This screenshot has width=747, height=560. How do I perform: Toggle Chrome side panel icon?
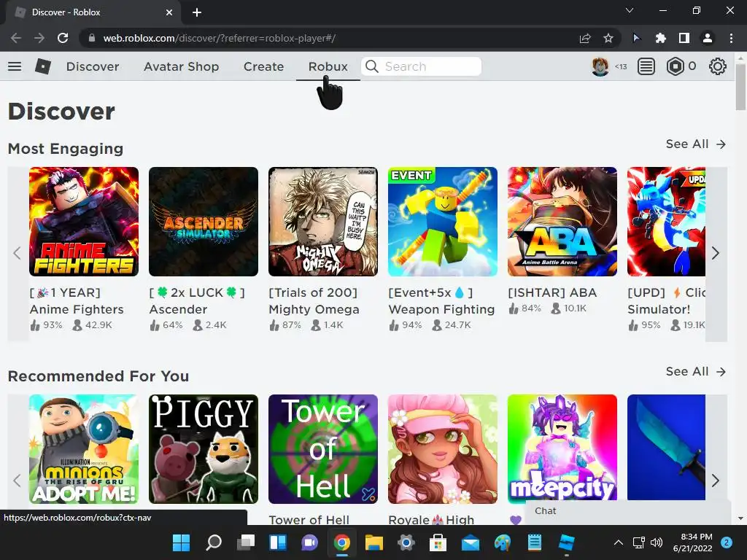pyautogui.click(x=684, y=38)
